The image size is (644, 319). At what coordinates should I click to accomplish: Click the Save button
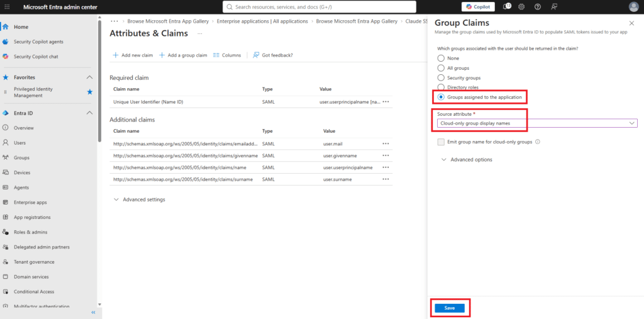pos(449,308)
